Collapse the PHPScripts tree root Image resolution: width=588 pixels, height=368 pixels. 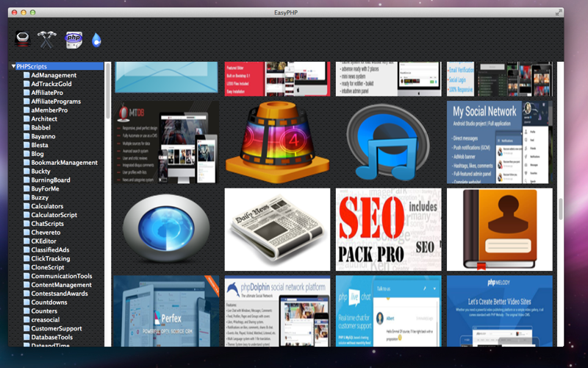point(13,66)
